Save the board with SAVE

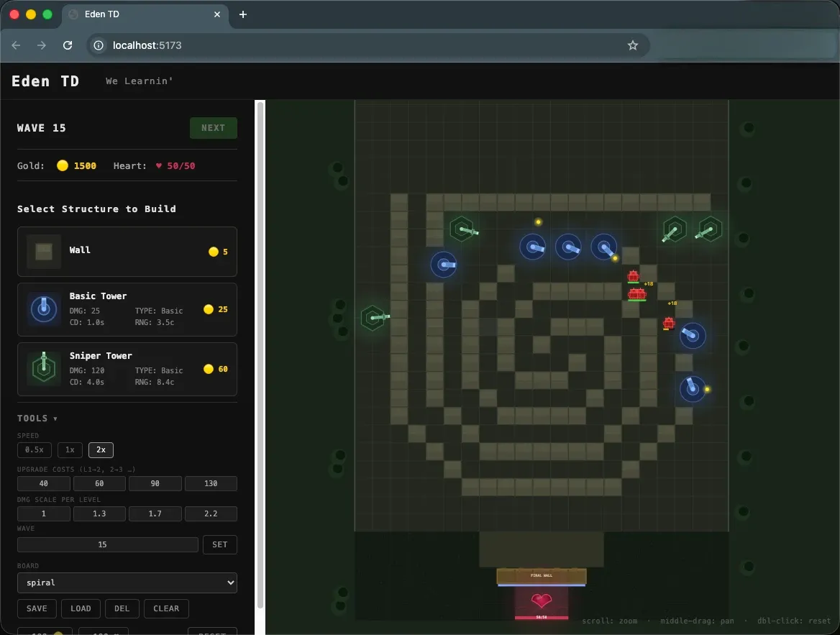click(x=37, y=608)
